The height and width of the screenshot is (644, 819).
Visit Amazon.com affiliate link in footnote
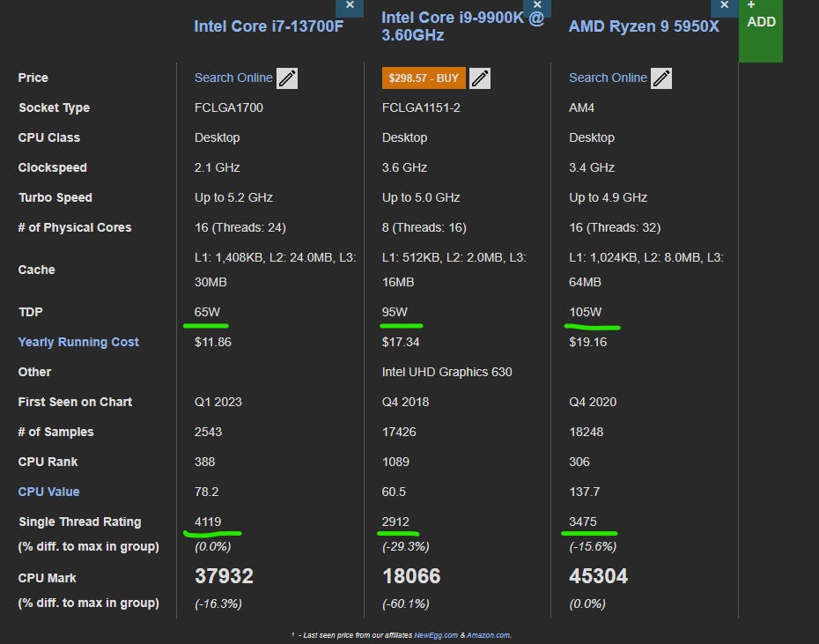point(489,635)
